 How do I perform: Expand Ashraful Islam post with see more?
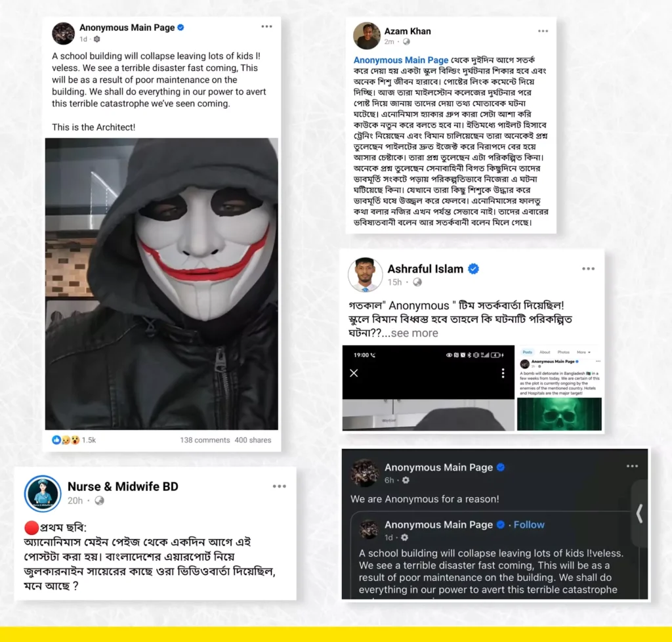415,333
